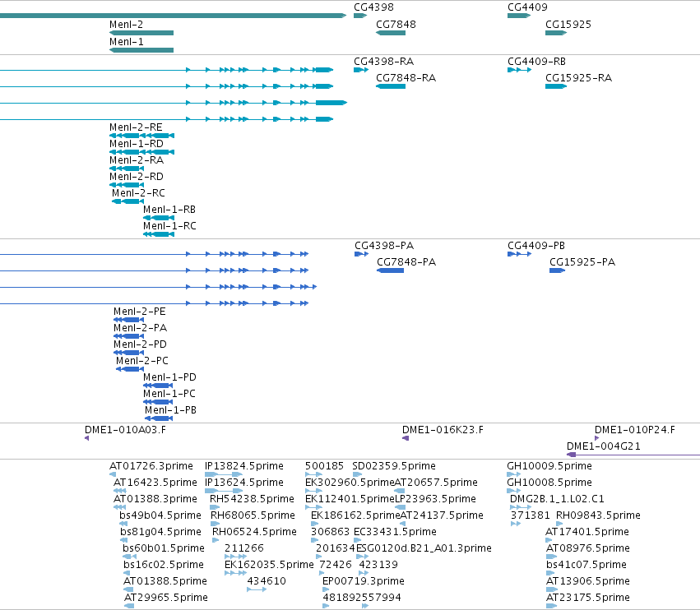Click the DME1-010A03.F feature label
The height and width of the screenshot is (610, 700).
126,430
